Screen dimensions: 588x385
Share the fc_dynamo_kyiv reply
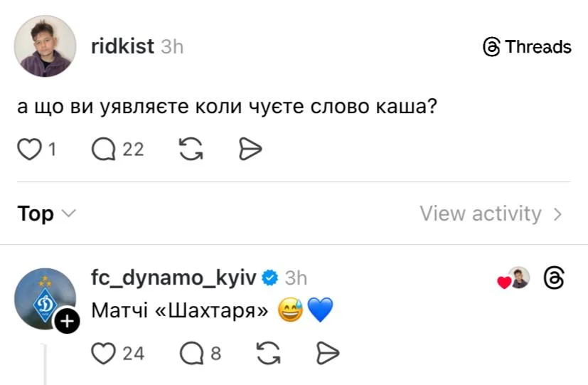pyautogui.click(x=327, y=353)
